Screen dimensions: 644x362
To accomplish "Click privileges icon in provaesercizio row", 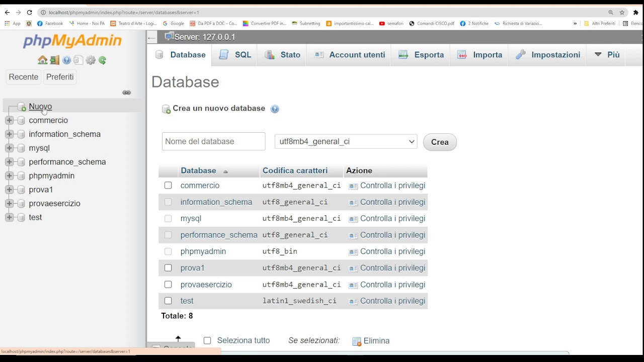I will (353, 285).
